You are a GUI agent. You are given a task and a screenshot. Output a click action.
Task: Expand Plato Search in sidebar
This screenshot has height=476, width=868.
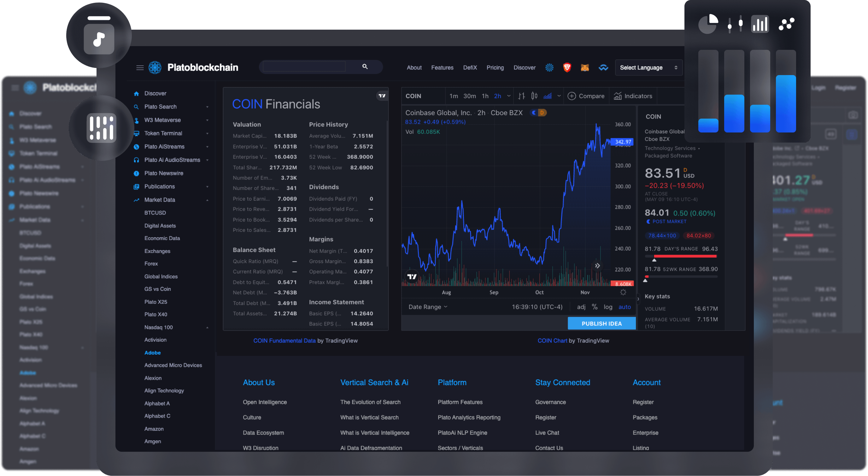(207, 107)
